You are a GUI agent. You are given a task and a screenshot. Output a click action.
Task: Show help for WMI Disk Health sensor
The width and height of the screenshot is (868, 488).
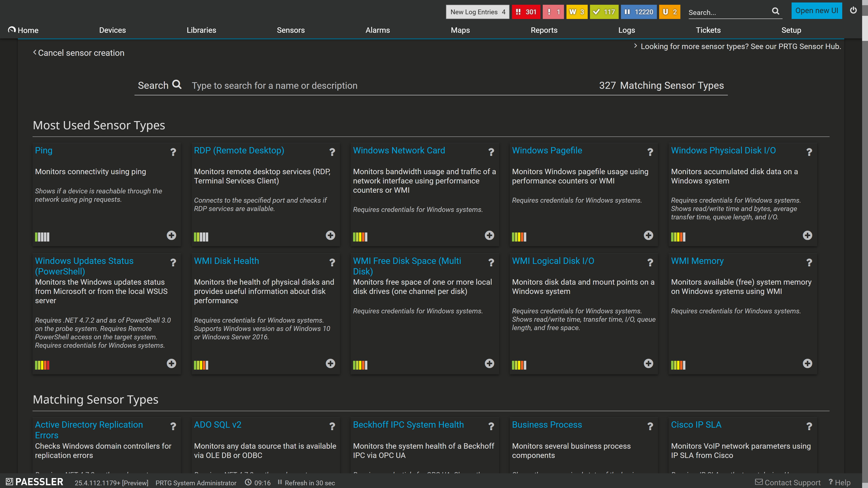point(332,263)
